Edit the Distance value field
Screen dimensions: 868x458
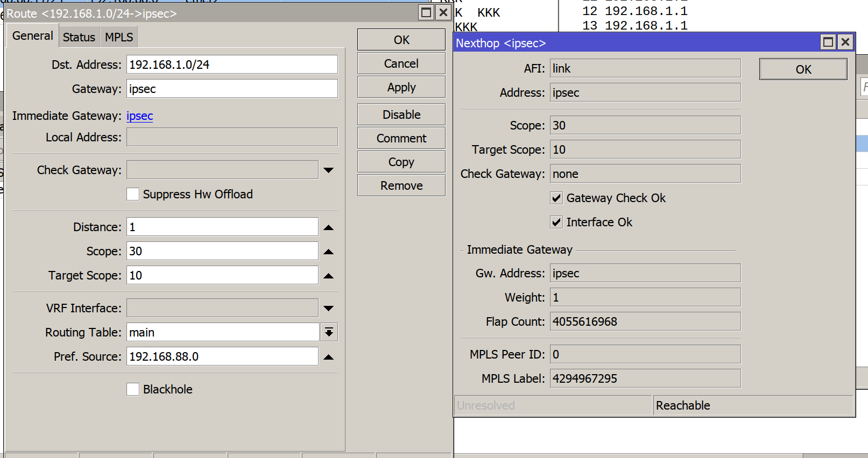click(x=222, y=227)
